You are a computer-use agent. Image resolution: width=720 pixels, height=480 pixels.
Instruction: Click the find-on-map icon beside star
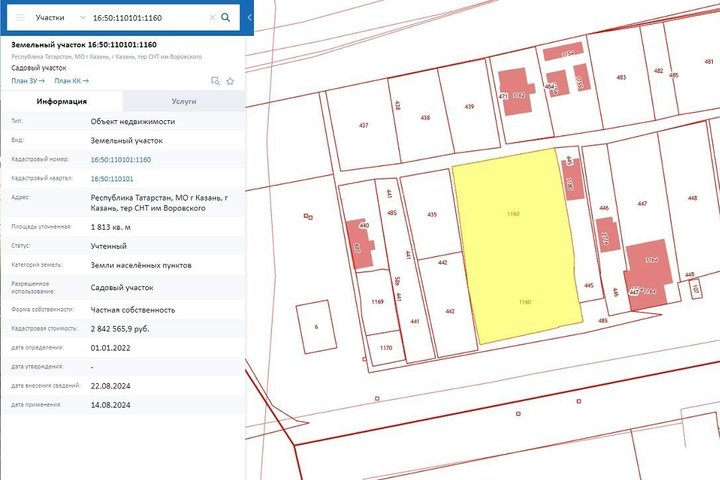(215, 81)
